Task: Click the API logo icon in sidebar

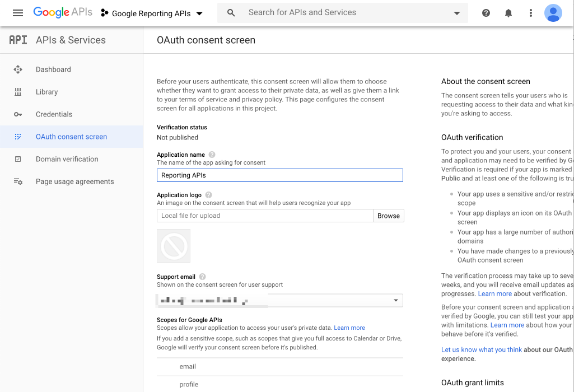Action: point(18,40)
